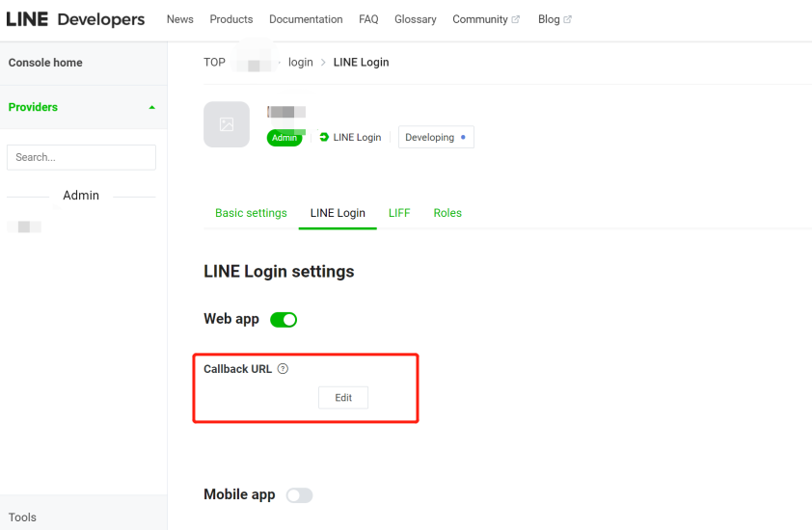Turn off the Web app toggle
Viewport: 812px width, 530px height.
(284, 320)
